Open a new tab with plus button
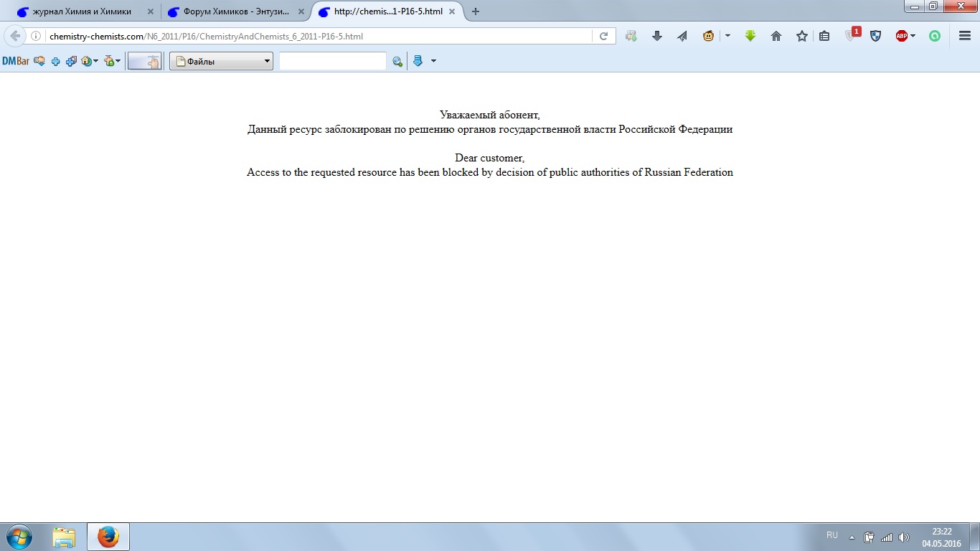 (x=475, y=11)
